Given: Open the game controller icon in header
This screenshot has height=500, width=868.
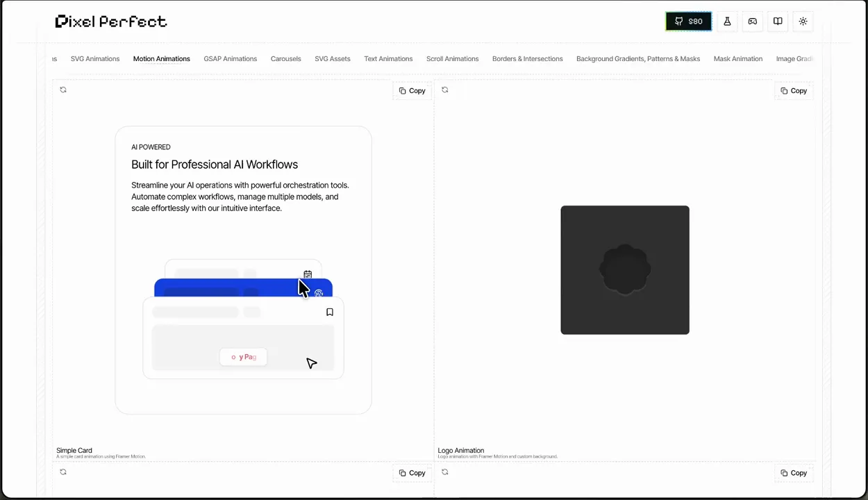Looking at the screenshot, I should [752, 22].
